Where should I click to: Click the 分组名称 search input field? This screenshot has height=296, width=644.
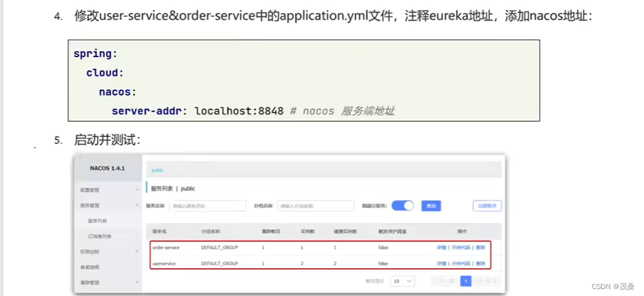coord(315,206)
